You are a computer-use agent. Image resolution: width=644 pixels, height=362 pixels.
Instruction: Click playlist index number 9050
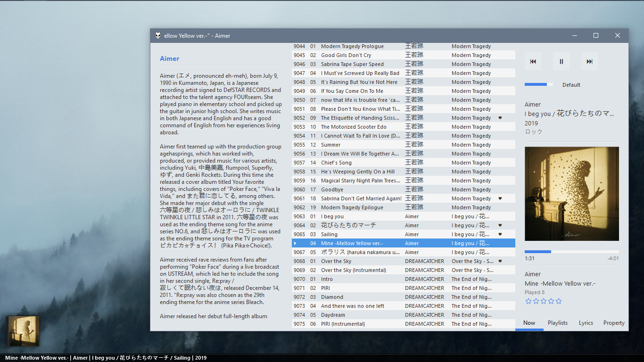click(x=299, y=100)
